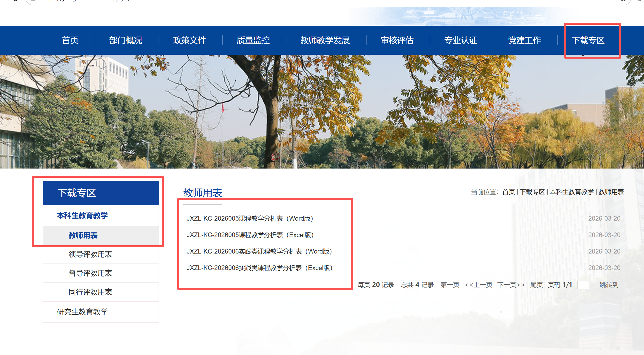Image resolution: width=644 pixels, height=355 pixels.
Task: Select 教师用表 in the sidebar
Action: pos(83,235)
